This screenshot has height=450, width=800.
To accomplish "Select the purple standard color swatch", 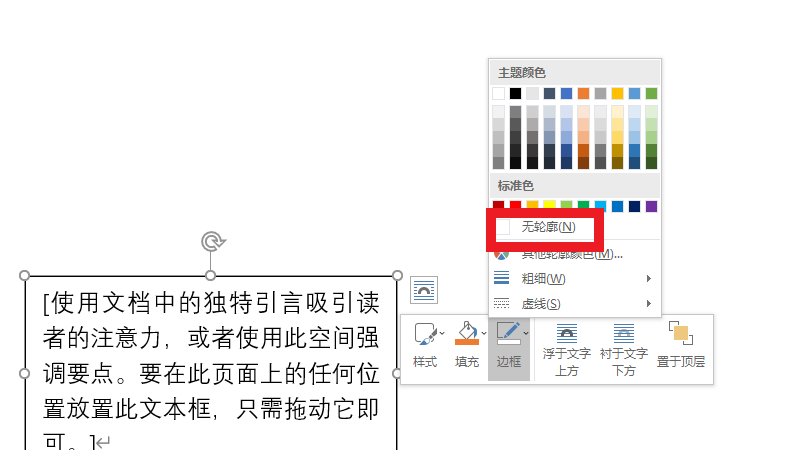I will click(651, 206).
